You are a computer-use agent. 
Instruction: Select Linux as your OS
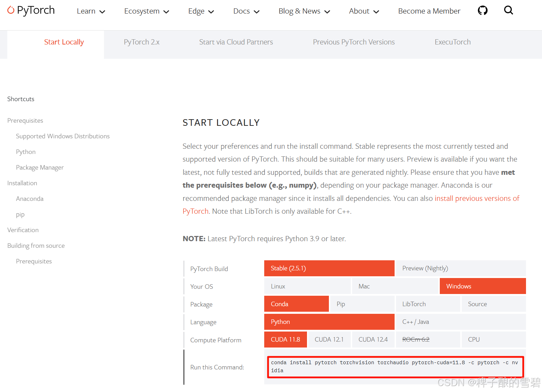(x=307, y=286)
